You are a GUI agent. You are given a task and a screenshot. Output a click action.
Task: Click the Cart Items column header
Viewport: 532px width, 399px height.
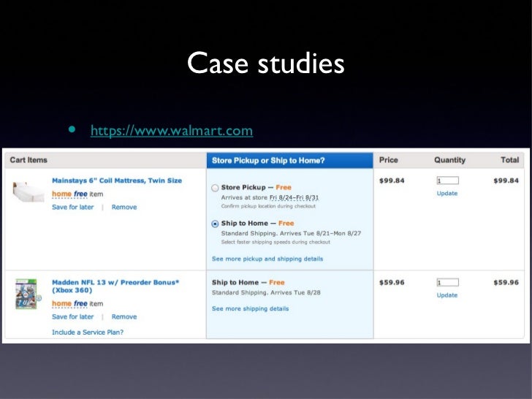[x=28, y=160]
